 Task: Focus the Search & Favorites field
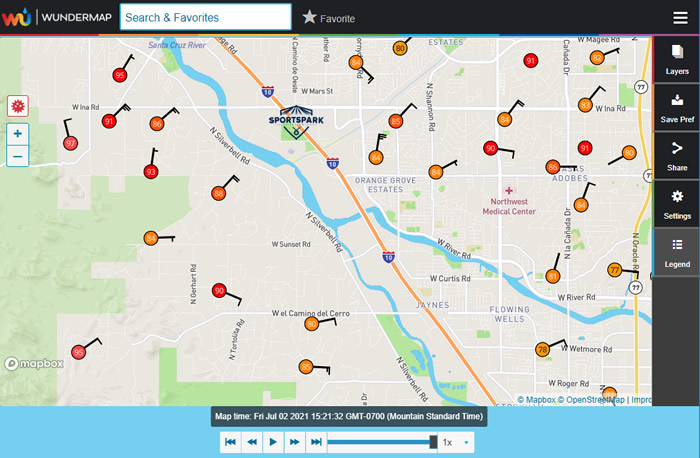click(x=205, y=17)
